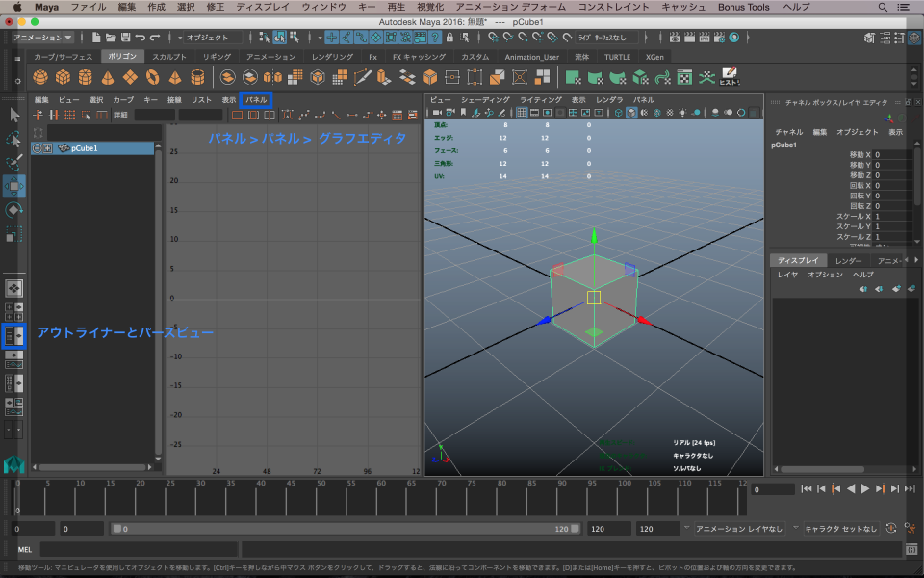Create a polygon sphere from the shelf
The image size is (924, 578).
tap(40, 77)
